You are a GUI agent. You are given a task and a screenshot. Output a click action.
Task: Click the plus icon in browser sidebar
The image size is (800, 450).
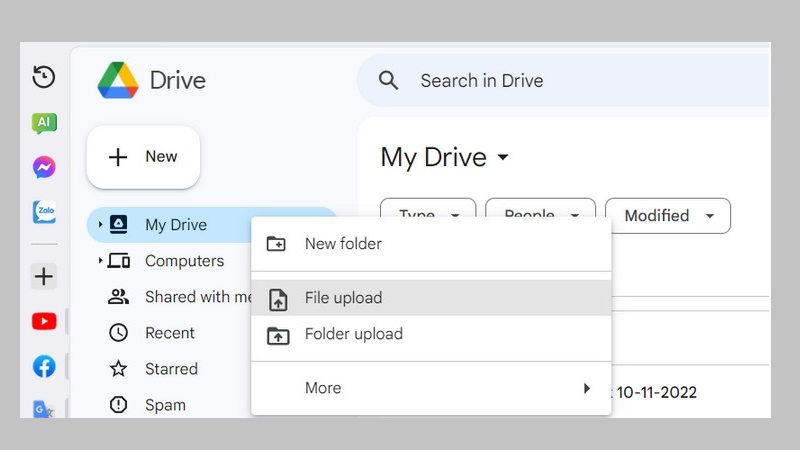(x=44, y=276)
